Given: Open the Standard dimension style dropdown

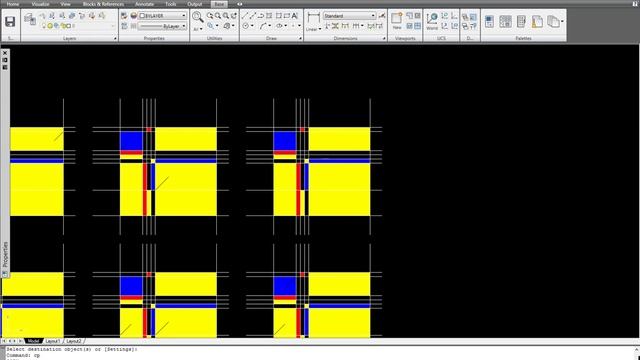Looking at the screenshot, I should (x=349, y=16).
